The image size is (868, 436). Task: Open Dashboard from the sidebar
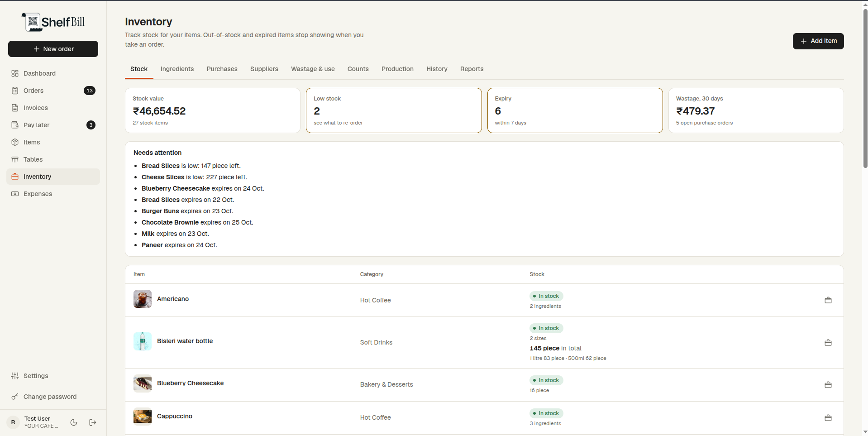[53, 73]
